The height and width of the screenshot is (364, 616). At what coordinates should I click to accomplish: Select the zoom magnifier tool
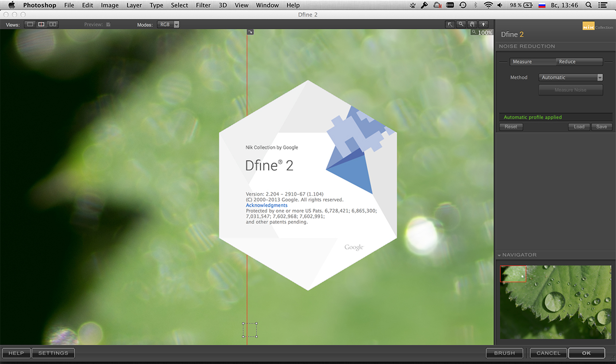pos(461,24)
